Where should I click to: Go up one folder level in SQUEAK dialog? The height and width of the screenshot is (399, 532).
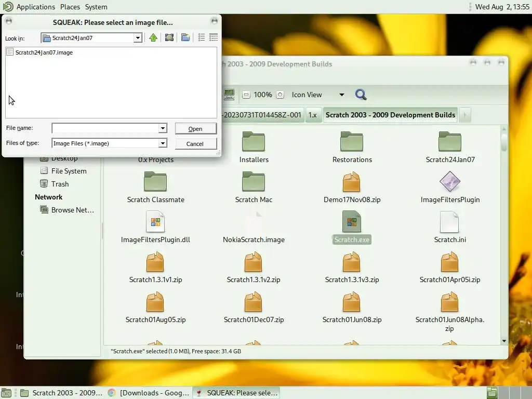coord(153,37)
